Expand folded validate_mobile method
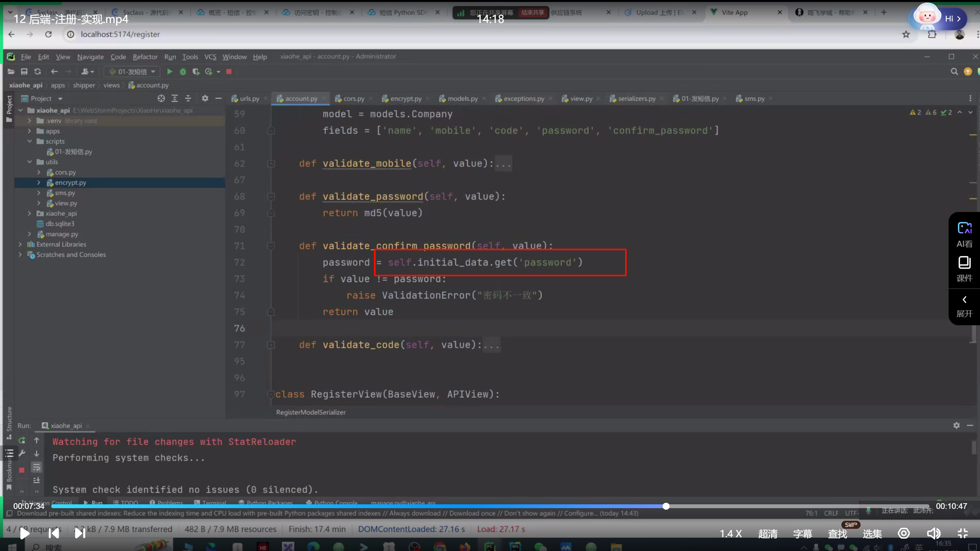Image resolution: width=980 pixels, height=551 pixels. coord(271,164)
